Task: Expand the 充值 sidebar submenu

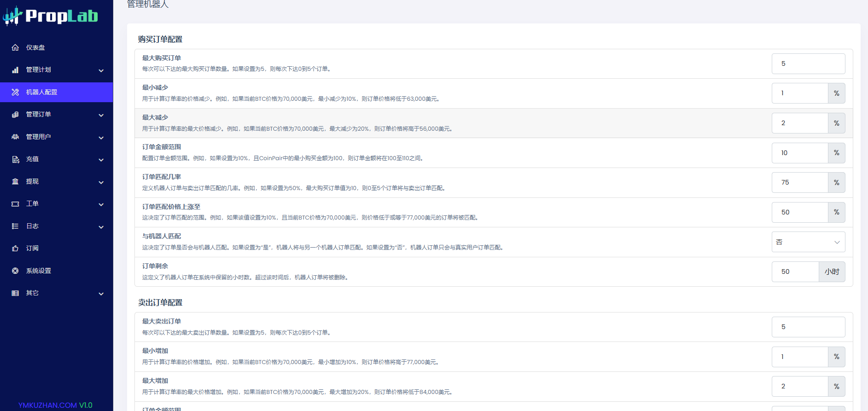Action: coord(101,160)
